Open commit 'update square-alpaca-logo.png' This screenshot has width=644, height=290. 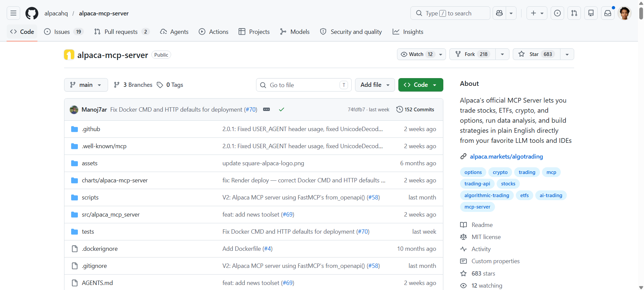[263, 163]
